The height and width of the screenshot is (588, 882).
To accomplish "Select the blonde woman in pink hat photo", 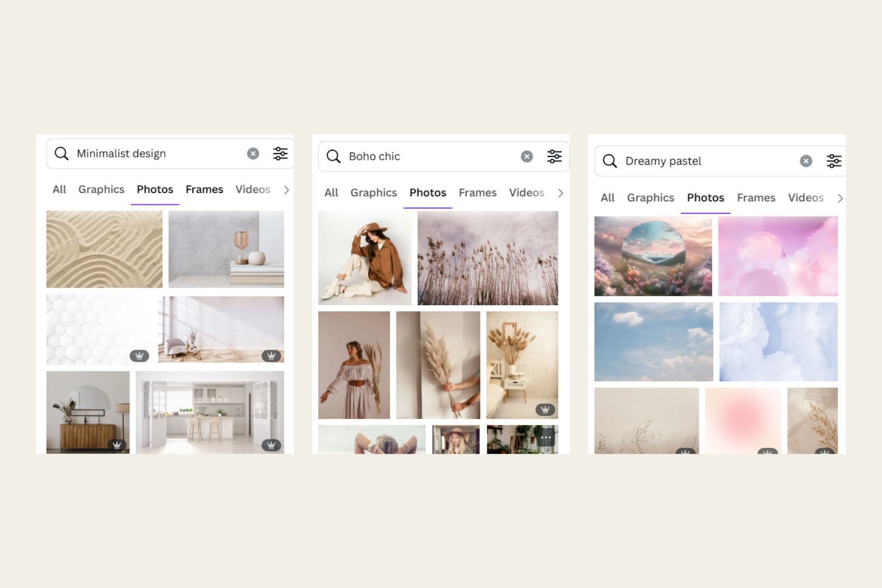I will point(456,439).
